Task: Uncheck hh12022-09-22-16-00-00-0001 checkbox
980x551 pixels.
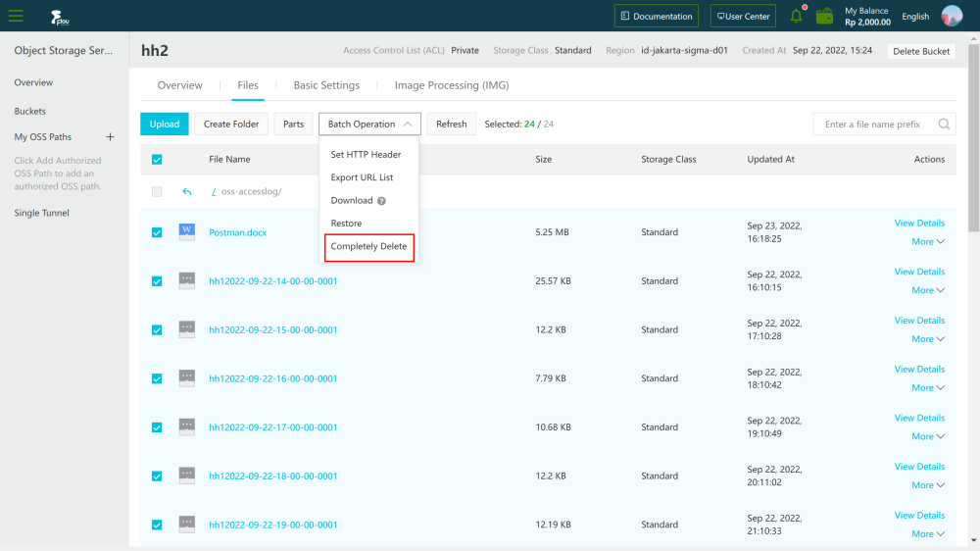Action: (157, 378)
